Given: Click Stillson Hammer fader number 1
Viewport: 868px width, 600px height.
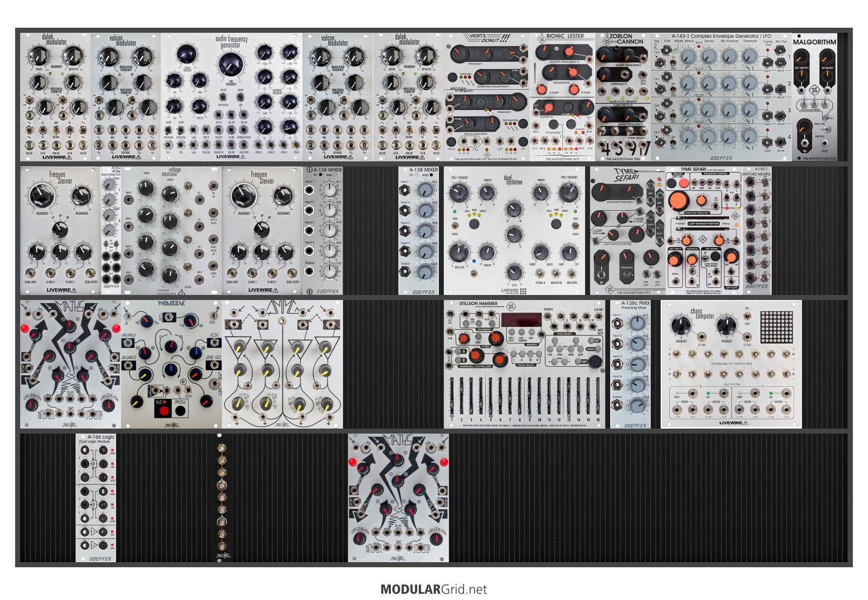Looking at the screenshot, I should (452, 396).
